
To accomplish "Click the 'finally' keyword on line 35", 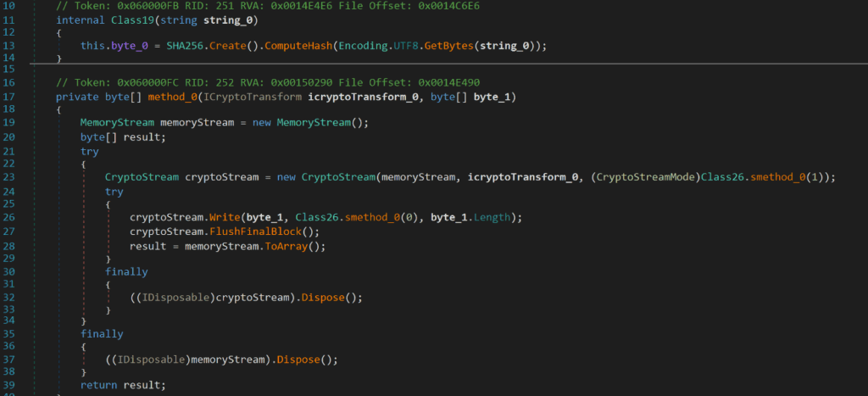I will pos(102,335).
